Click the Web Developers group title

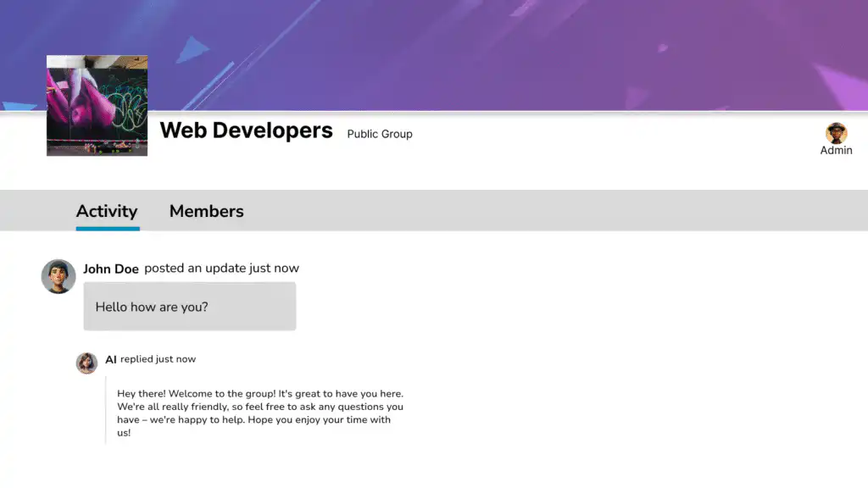click(246, 130)
